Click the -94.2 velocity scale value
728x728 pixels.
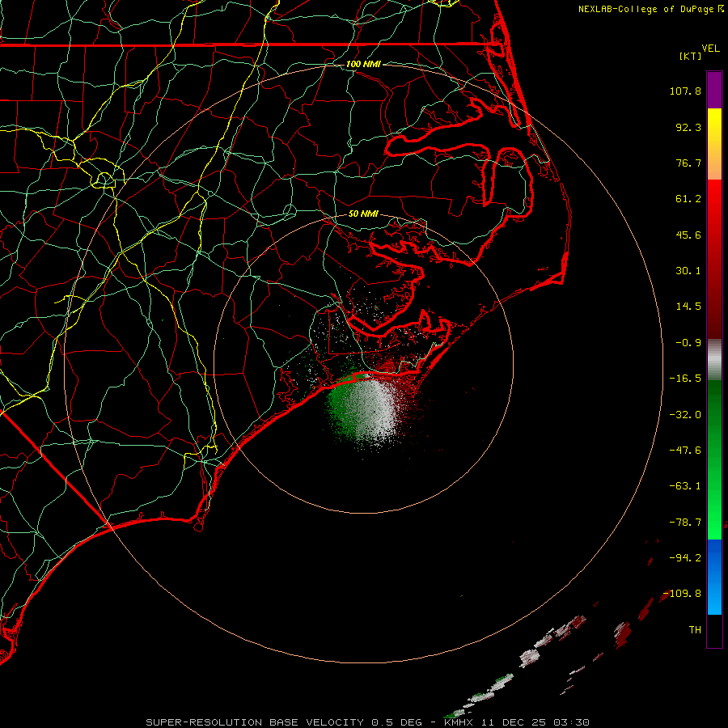[x=685, y=558]
